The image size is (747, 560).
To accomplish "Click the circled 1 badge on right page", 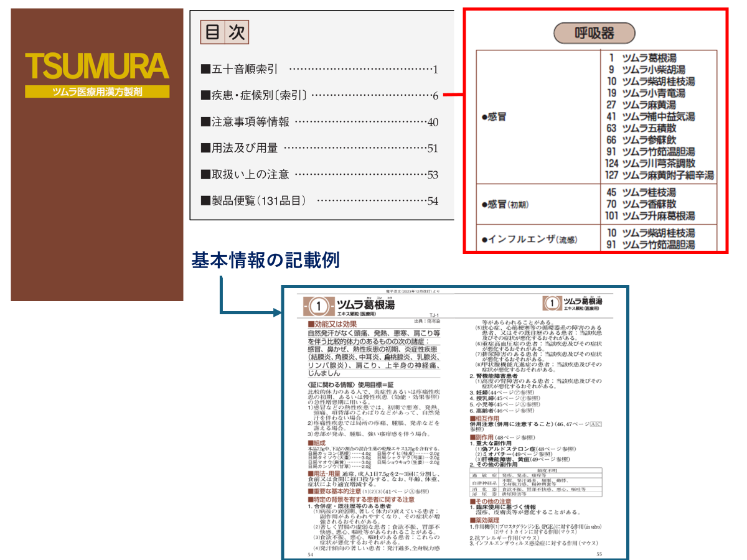I will [x=553, y=303].
